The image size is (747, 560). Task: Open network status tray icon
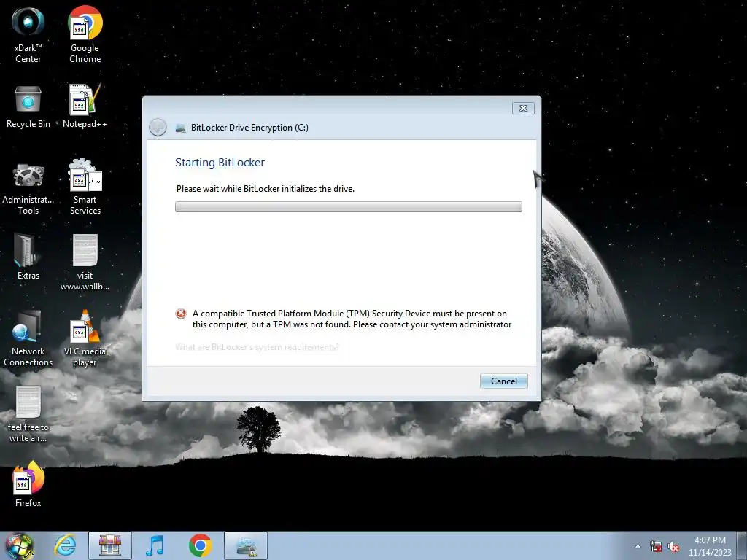(656, 547)
